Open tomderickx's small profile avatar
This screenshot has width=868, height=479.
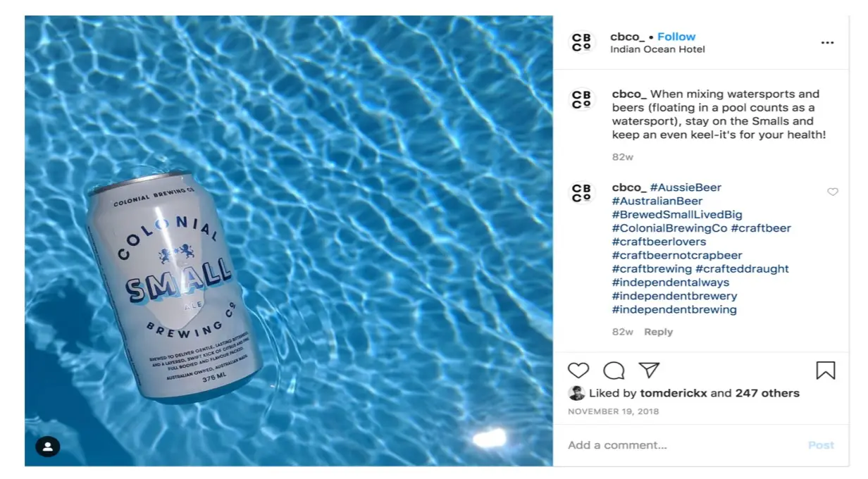click(x=576, y=393)
